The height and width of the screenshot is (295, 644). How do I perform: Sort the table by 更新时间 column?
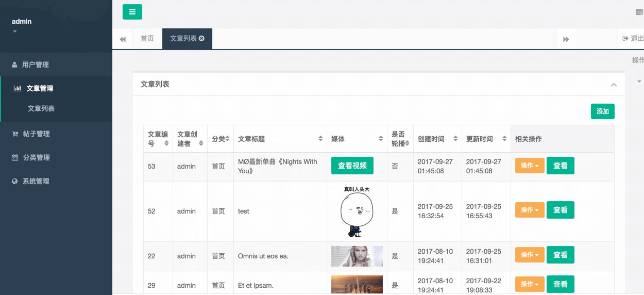503,139
